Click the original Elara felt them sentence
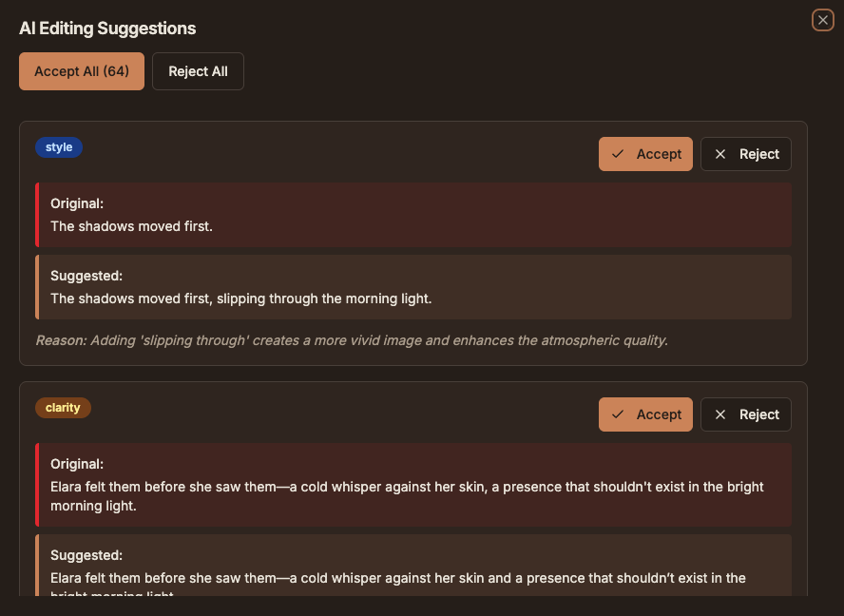The width and height of the screenshot is (844, 616). click(407, 496)
